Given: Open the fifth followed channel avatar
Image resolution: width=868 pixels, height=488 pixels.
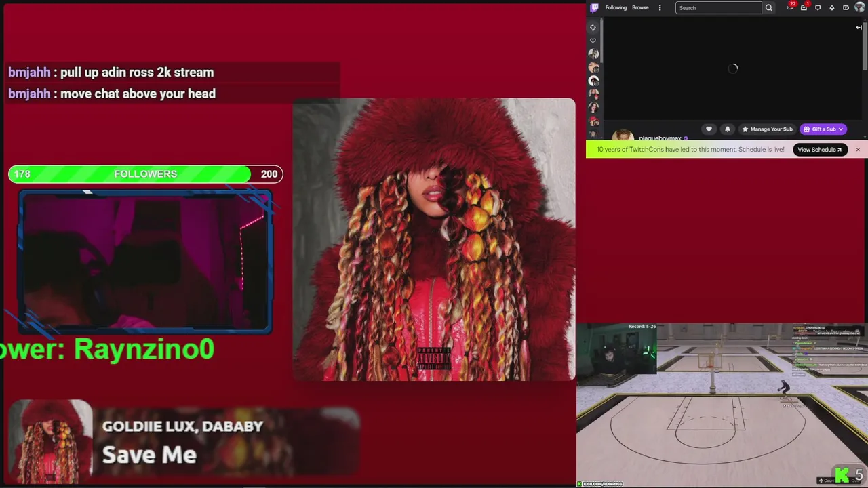Looking at the screenshot, I should pos(594,108).
